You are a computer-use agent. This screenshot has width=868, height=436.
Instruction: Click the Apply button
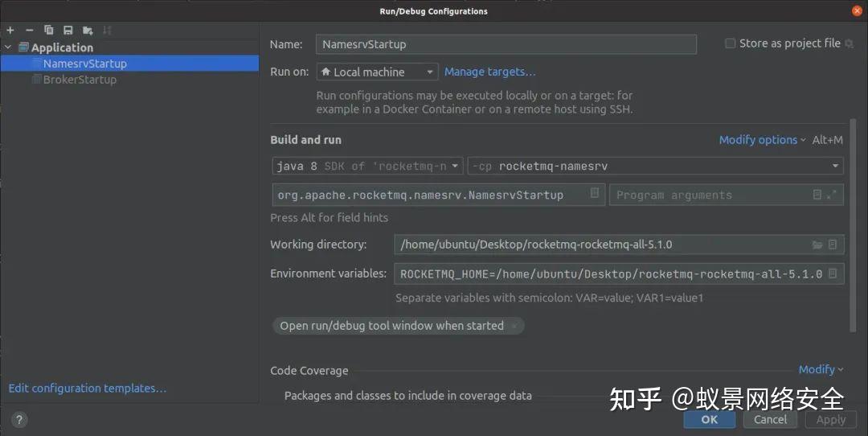point(831,419)
